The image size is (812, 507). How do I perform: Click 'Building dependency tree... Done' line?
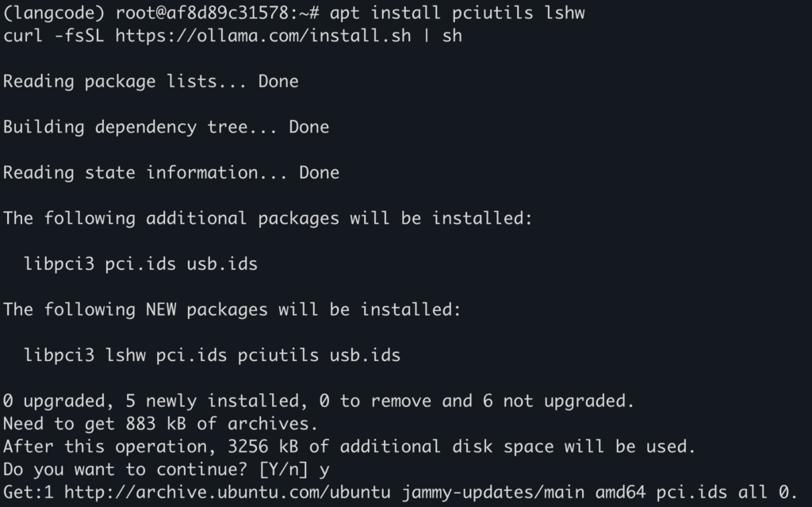pyautogui.click(x=166, y=127)
